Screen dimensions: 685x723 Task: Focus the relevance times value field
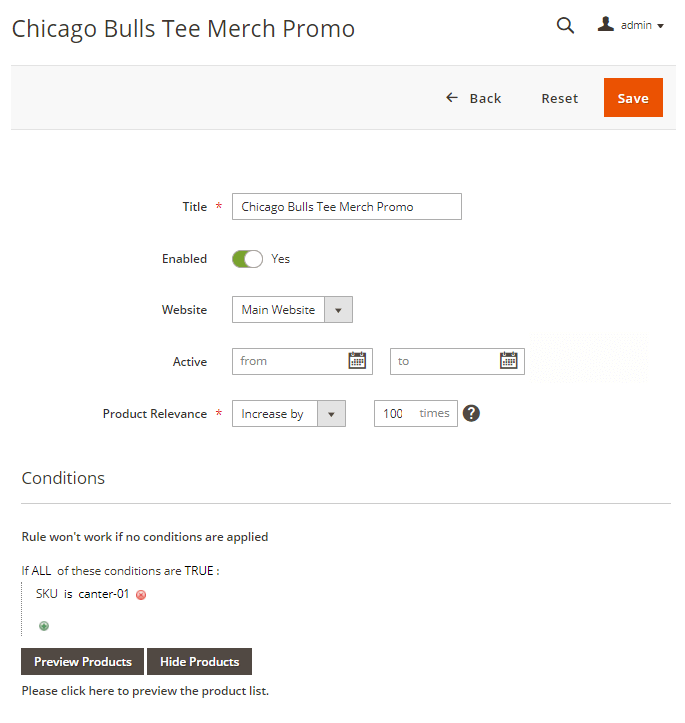pos(394,414)
